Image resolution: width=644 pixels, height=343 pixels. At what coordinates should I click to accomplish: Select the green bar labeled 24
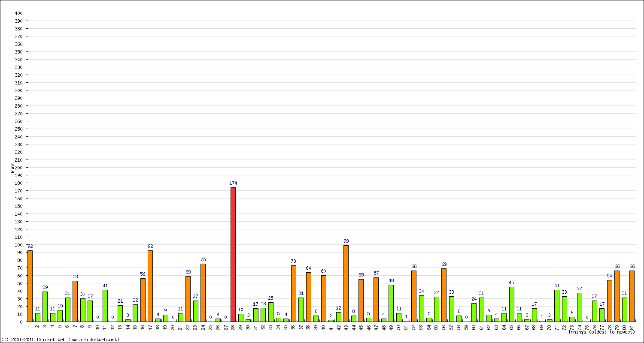[474, 313]
